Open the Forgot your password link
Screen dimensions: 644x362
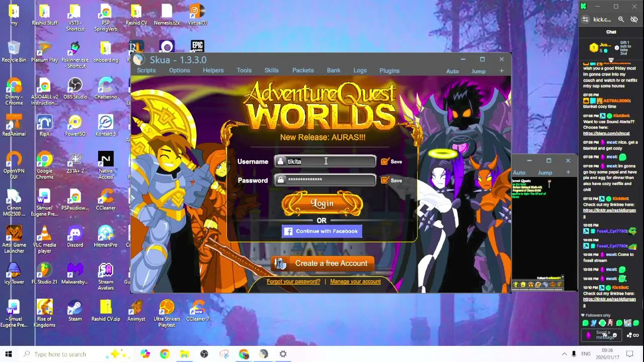click(293, 282)
